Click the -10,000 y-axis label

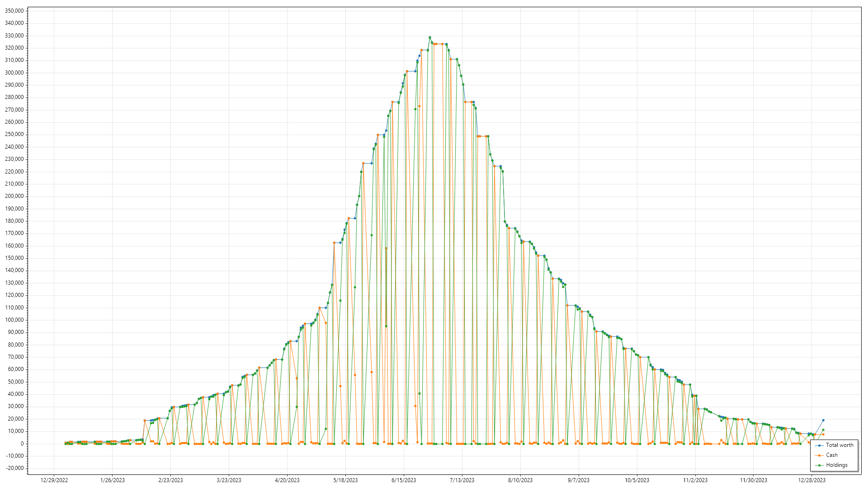coord(14,456)
